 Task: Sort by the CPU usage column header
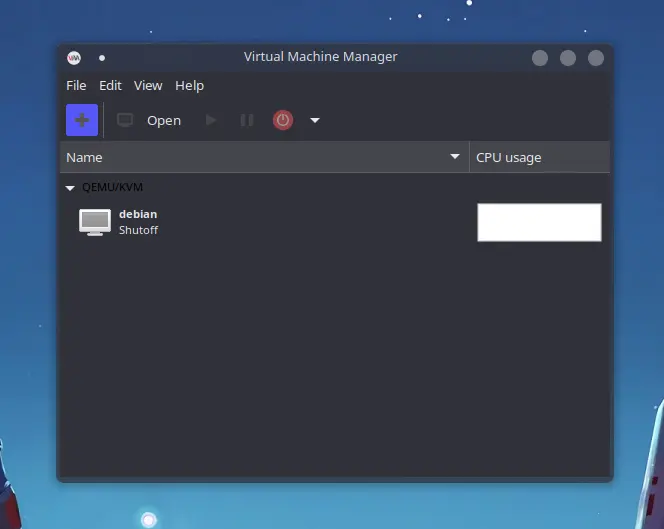[x=540, y=157]
